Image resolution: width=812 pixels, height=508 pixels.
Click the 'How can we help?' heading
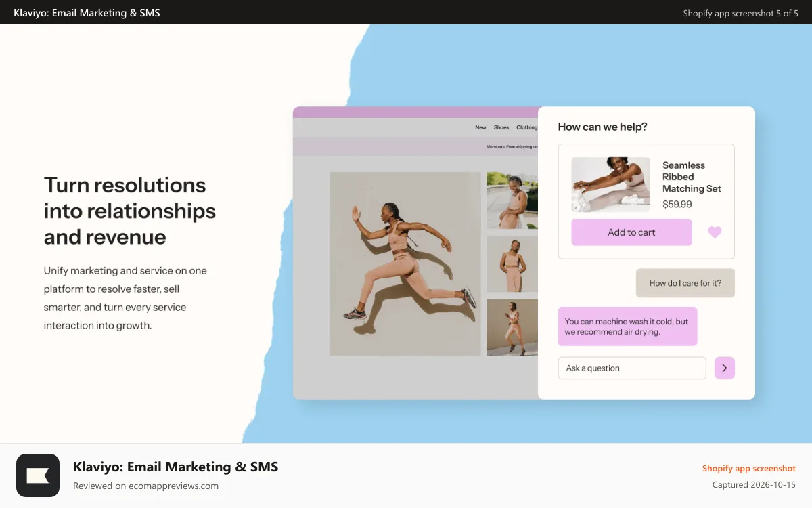point(602,127)
